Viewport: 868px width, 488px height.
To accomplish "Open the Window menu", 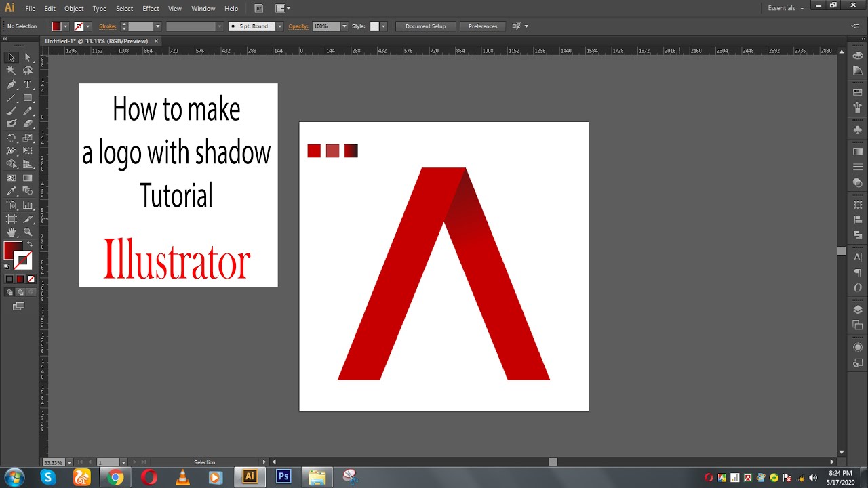I will pyautogui.click(x=203, y=9).
